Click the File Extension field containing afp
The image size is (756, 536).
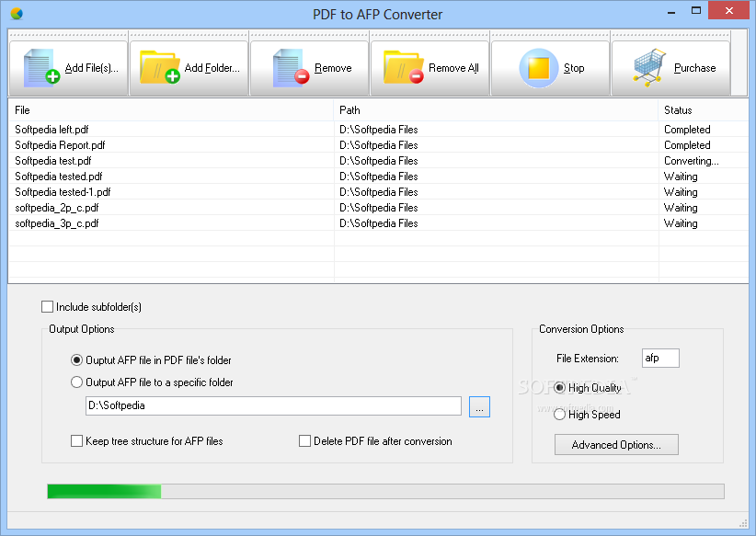click(660, 359)
